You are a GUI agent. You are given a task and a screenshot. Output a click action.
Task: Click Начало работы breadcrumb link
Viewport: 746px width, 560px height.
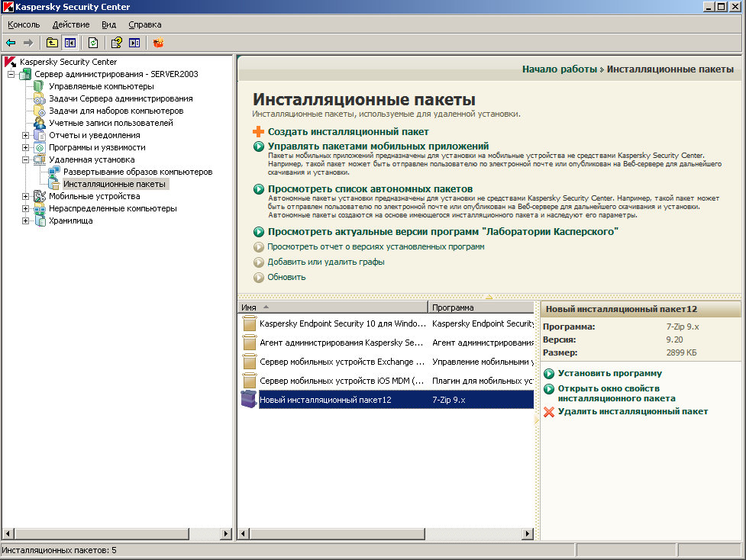coord(560,69)
